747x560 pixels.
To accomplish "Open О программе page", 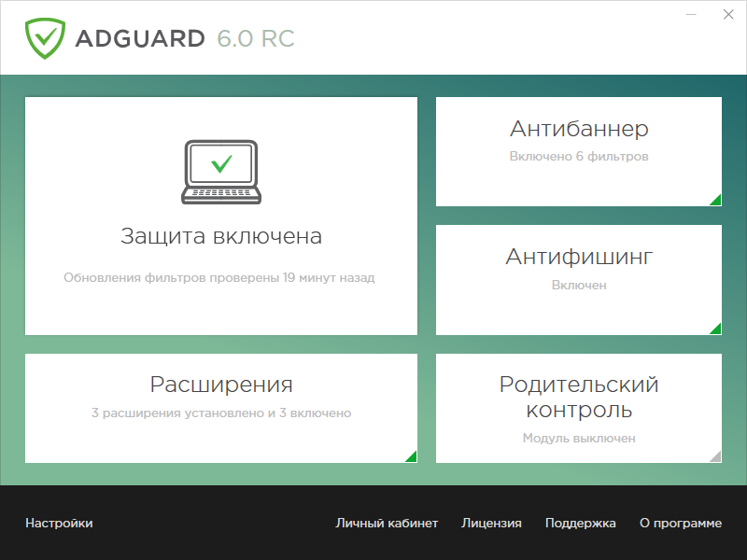I will point(681,523).
